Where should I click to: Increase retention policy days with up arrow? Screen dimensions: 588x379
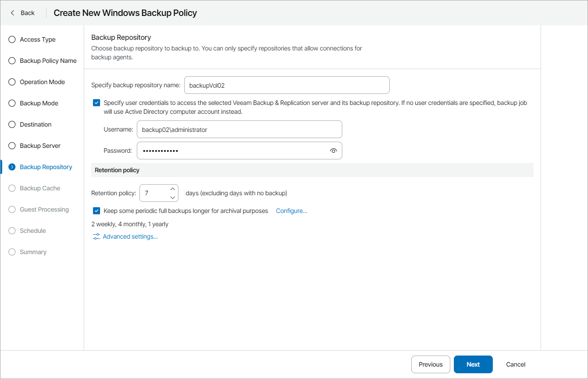point(173,189)
